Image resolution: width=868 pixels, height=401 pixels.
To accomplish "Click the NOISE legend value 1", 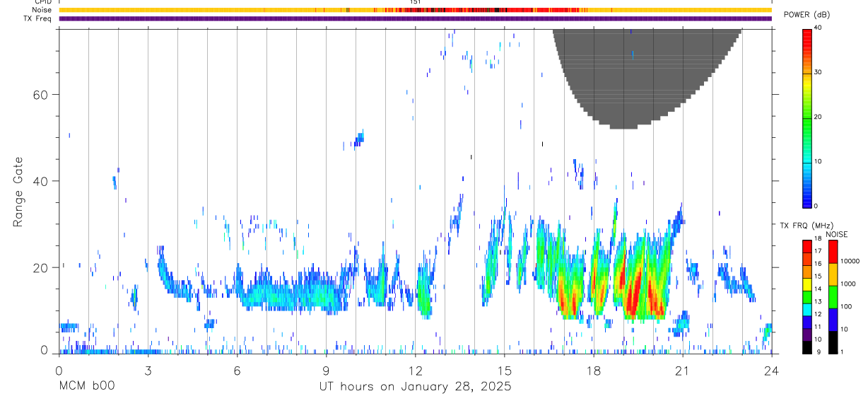I will click(x=840, y=352).
